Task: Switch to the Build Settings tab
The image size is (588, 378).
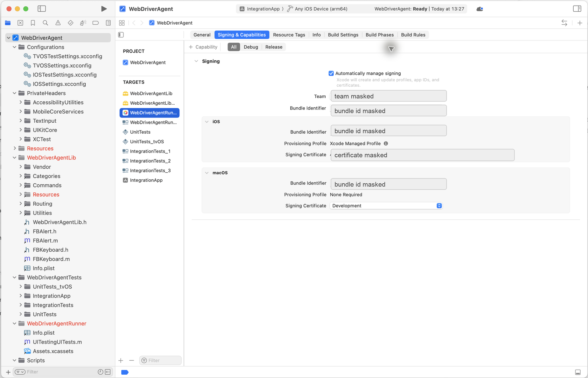Action: click(343, 35)
